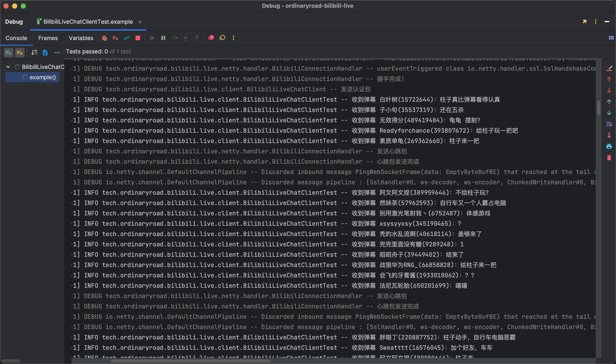The height and width of the screenshot is (364, 616).
Task: Click the Mute Breakpoints icon
Action: point(222,38)
